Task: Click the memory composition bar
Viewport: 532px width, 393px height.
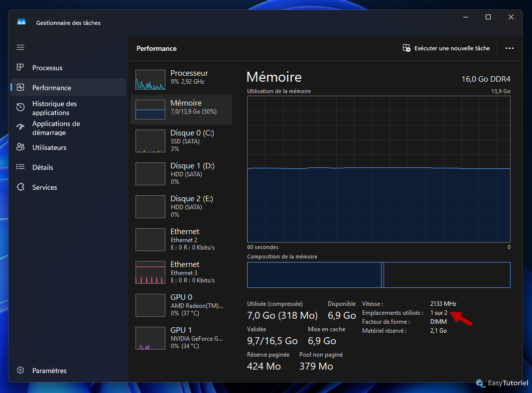Action: click(x=379, y=275)
